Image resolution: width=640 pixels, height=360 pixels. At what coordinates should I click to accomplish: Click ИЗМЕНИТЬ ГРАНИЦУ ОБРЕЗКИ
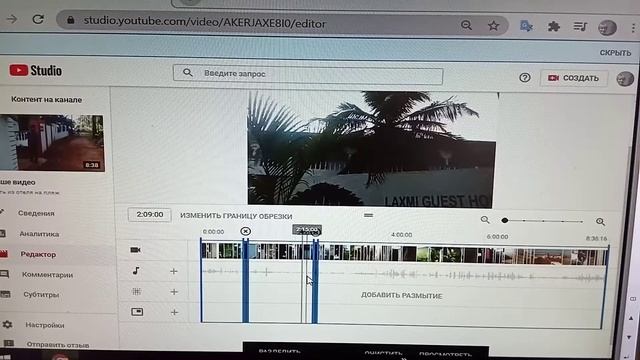(236, 216)
